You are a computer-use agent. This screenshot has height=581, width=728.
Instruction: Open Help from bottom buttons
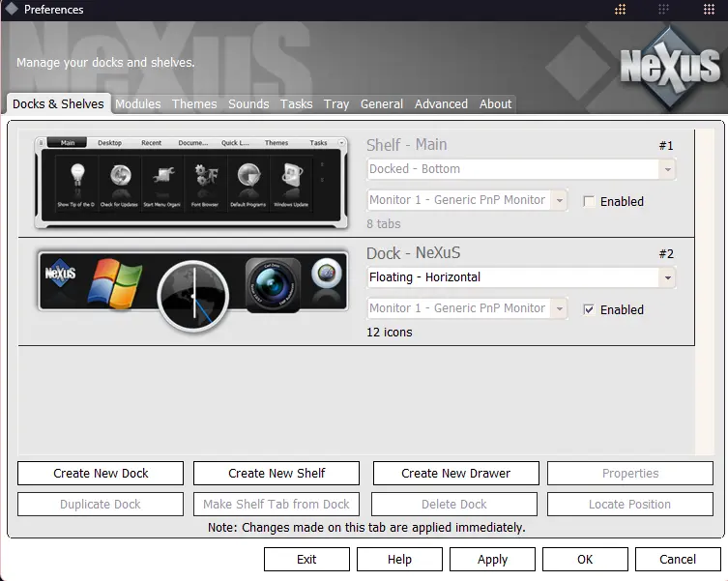(399, 559)
